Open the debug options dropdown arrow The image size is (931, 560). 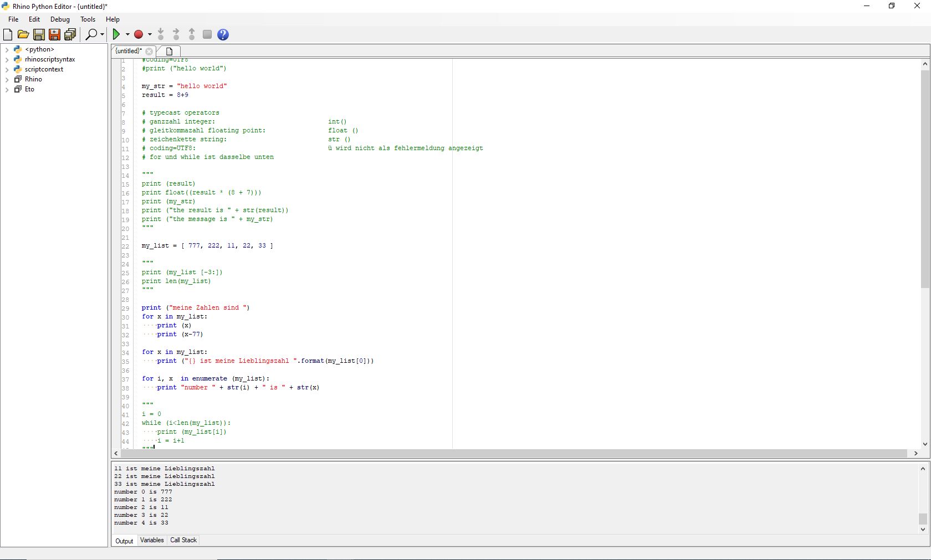point(149,34)
